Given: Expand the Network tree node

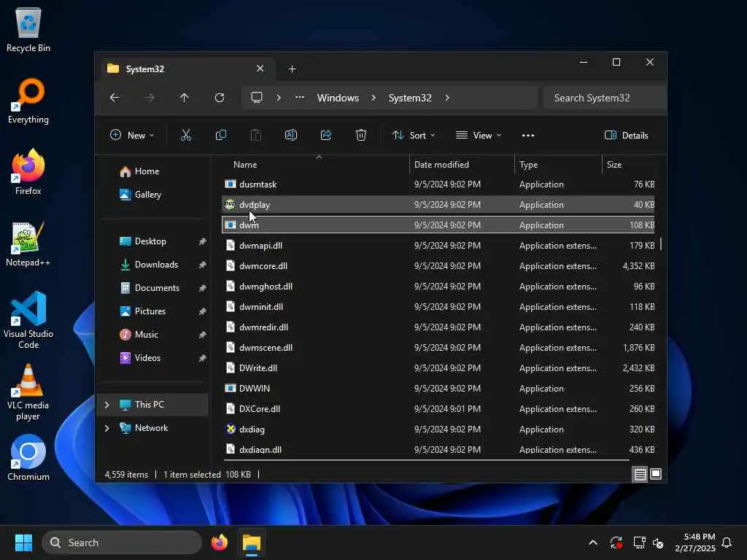Looking at the screenshot, I should point(107,428).
